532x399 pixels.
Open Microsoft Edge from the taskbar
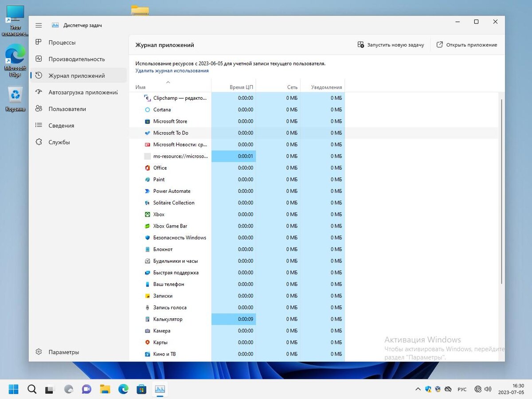click(x=123, y=389)
